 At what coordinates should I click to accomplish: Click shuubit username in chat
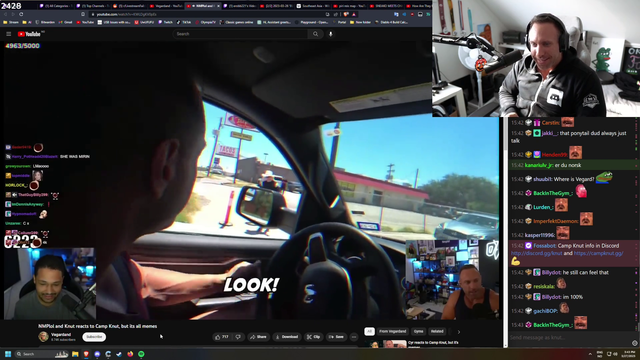542,179
